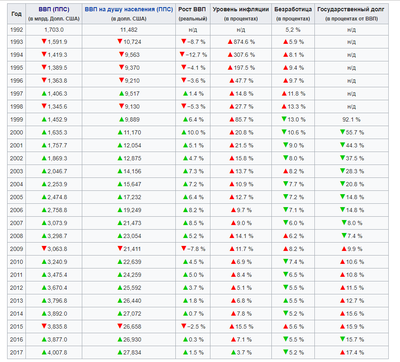Select the 21.5 % inflation cell
Image resolution: width=400 pixels, height=362 pixels.
pyautogui.click(x=241, y=146)
